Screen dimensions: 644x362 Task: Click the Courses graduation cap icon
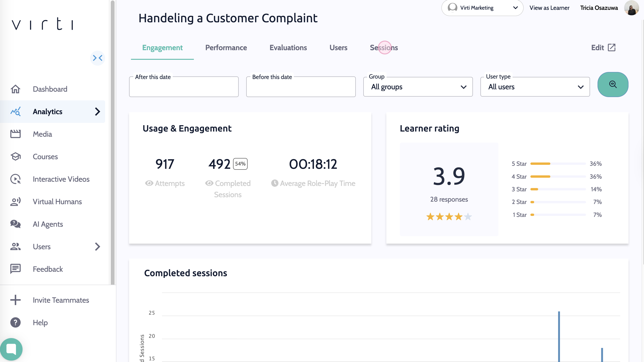click(15, 157)
